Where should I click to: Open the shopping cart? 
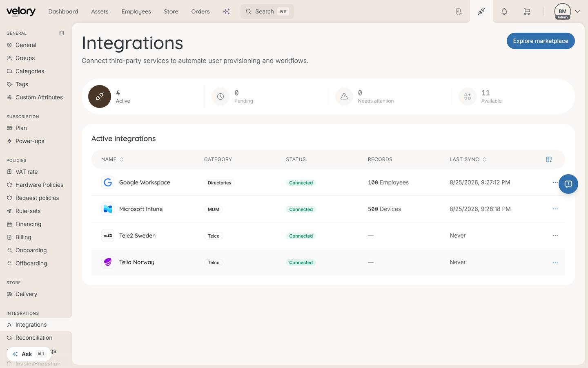click(527, 11)
